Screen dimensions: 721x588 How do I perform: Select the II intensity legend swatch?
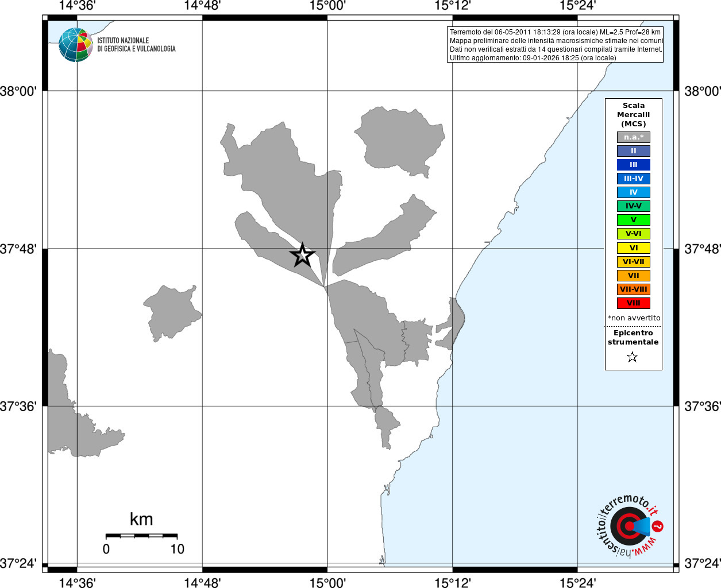click(x=634, y=151)
